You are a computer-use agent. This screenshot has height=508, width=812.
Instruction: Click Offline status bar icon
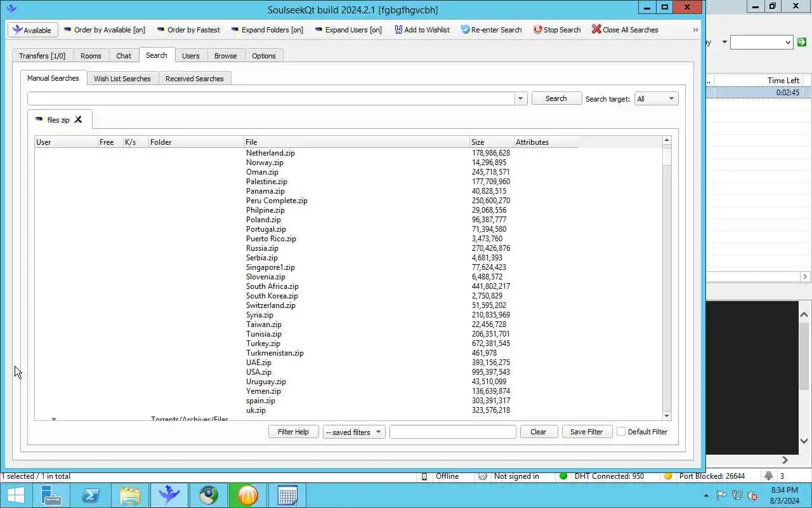point(424,476)
